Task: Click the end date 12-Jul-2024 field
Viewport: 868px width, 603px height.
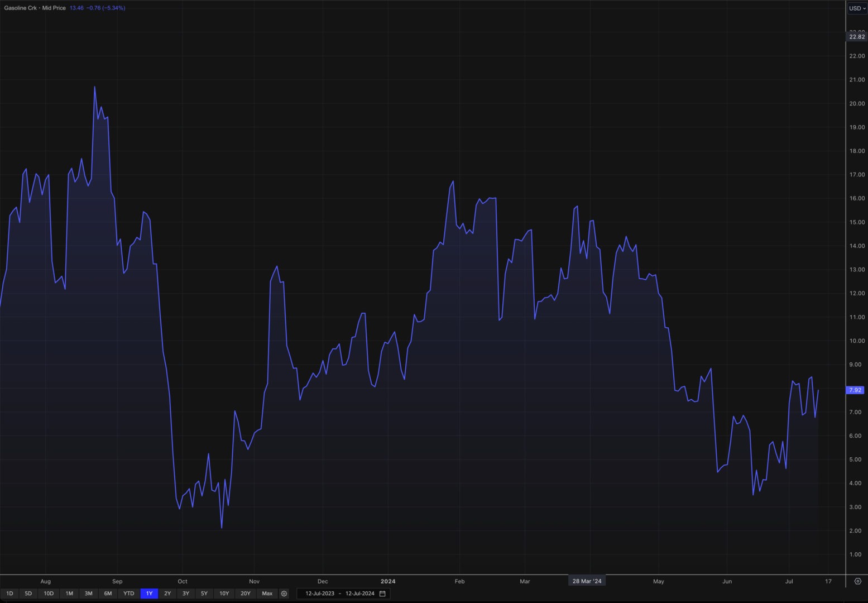Action: pyautogui.click(x=360, y=594)
